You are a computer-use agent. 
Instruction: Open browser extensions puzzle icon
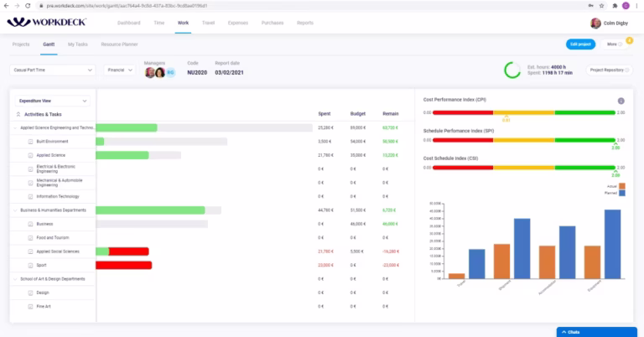pyautogui.click(x=615, y=6)
